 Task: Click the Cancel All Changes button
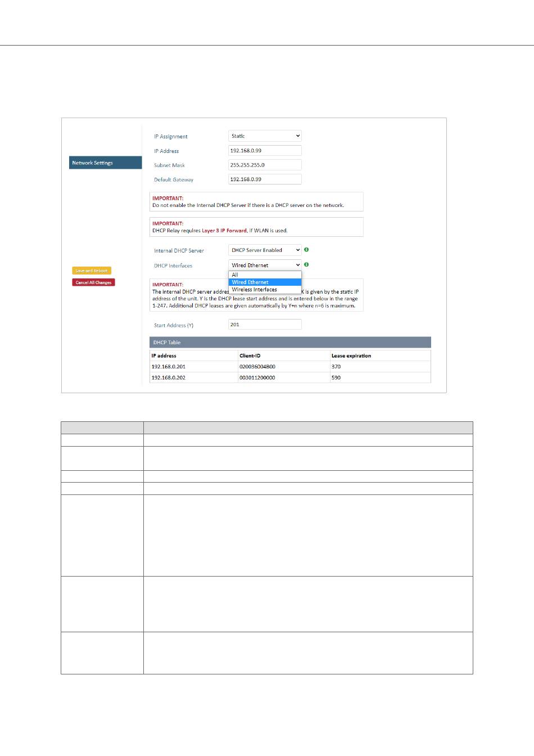tap(93, 282)
